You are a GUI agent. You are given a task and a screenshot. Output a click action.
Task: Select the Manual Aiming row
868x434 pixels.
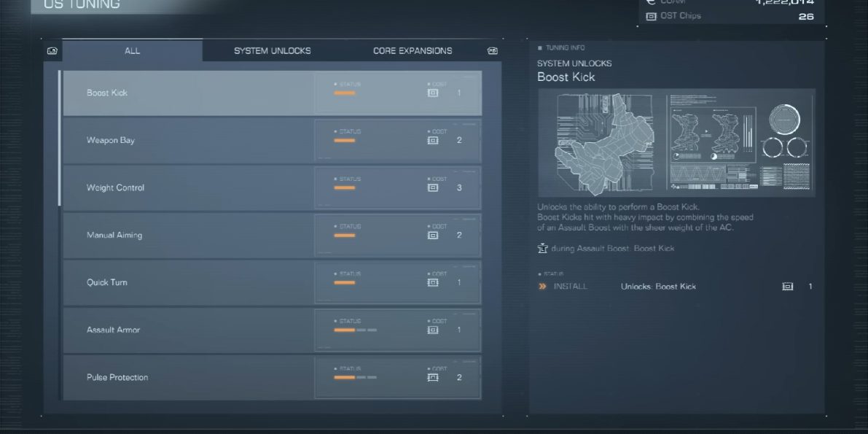click(273, 235)
